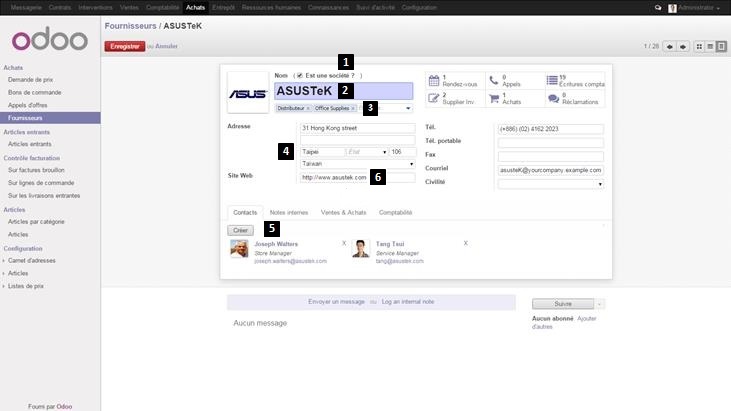The height and width of the screenshot is (411, 731).
Task: Switch to list view icon
Action: [x=710, y=47]
